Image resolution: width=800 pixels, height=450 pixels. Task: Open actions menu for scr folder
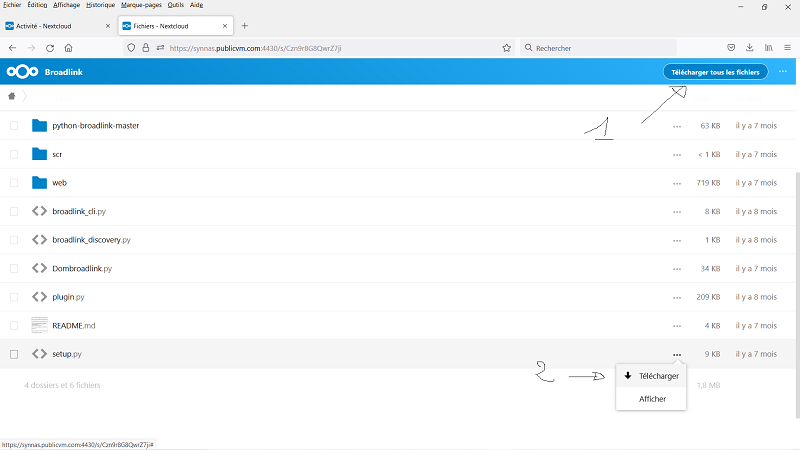point(677,155)
